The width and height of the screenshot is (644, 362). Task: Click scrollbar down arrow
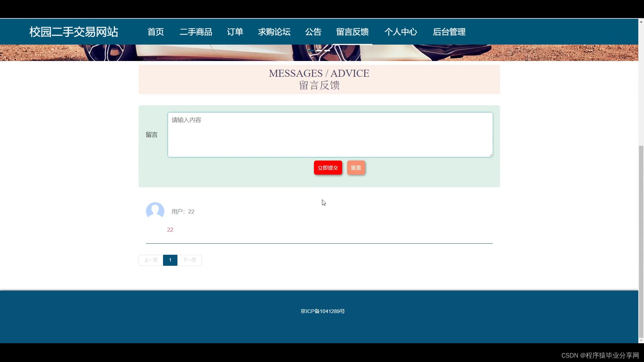click(641, 341)
